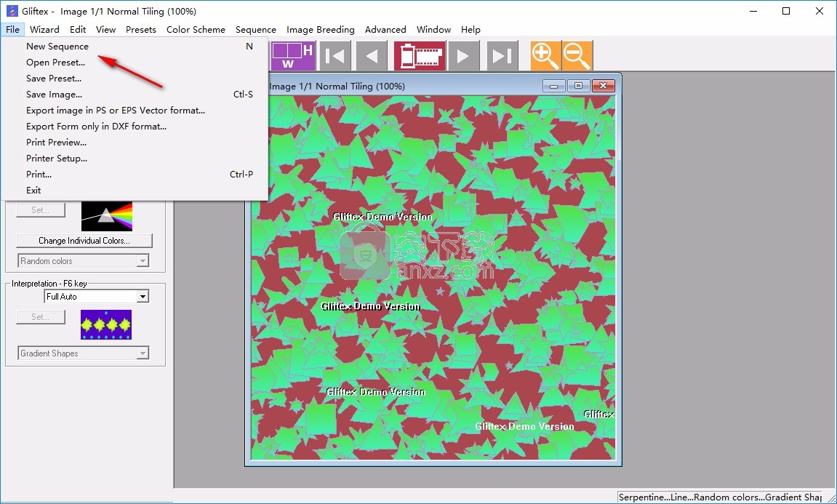Open the Window menu
837x504 pixels.
pos(433,29)
